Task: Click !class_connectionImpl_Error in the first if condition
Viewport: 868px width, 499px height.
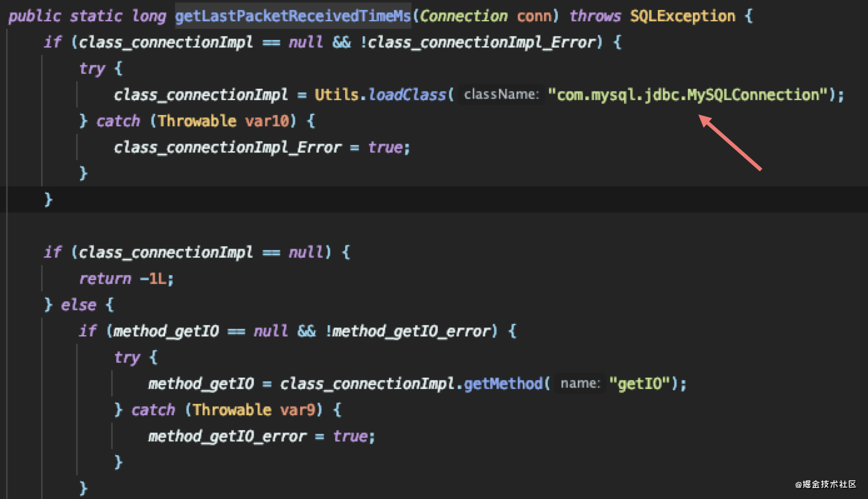Action: (x=477, y=42)
